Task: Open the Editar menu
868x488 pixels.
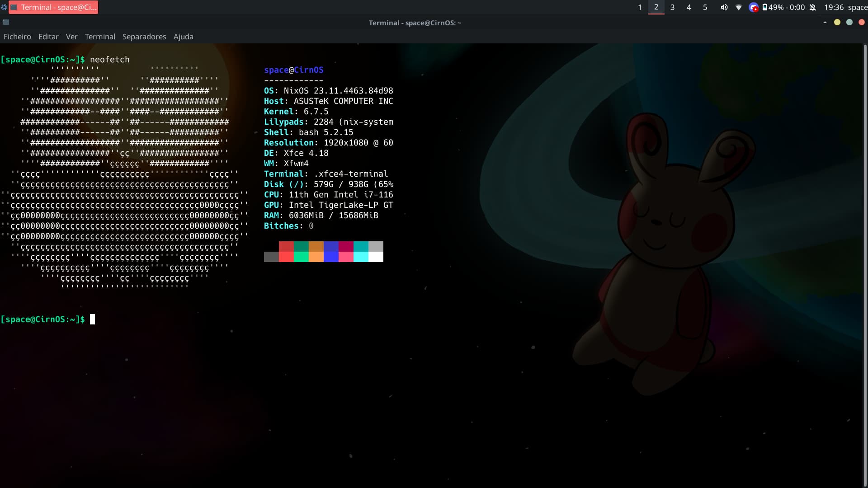Action: [48, 37]
